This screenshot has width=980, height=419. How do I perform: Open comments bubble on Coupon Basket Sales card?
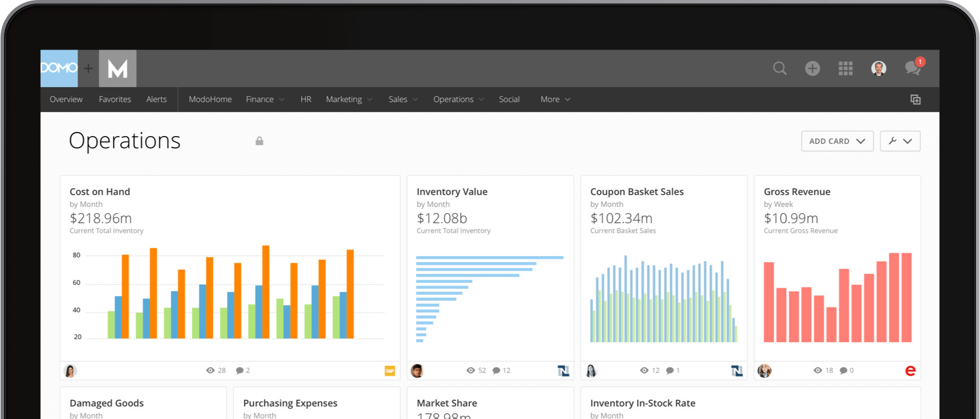tap(670, 371)
